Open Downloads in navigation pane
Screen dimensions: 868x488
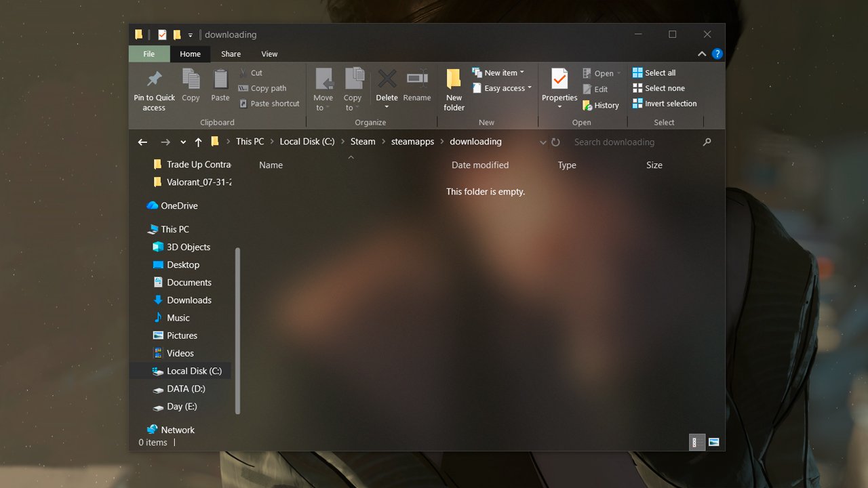pos(182,300)
